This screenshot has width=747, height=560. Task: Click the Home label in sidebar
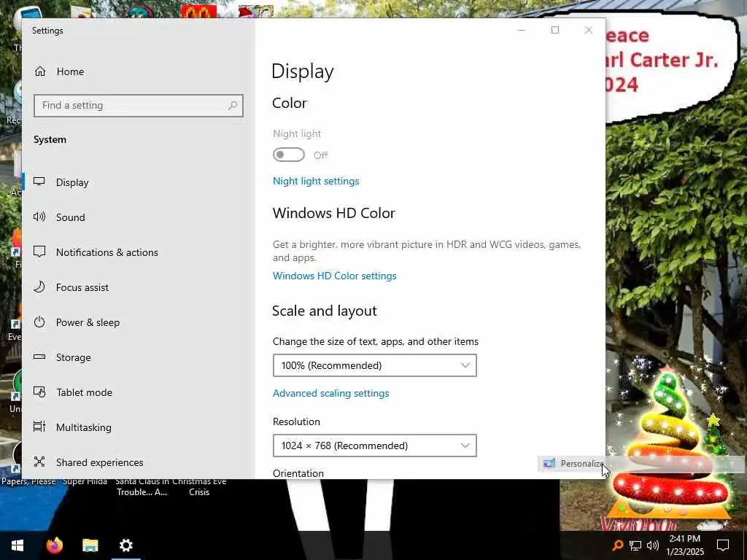click(x=70, y=71)
